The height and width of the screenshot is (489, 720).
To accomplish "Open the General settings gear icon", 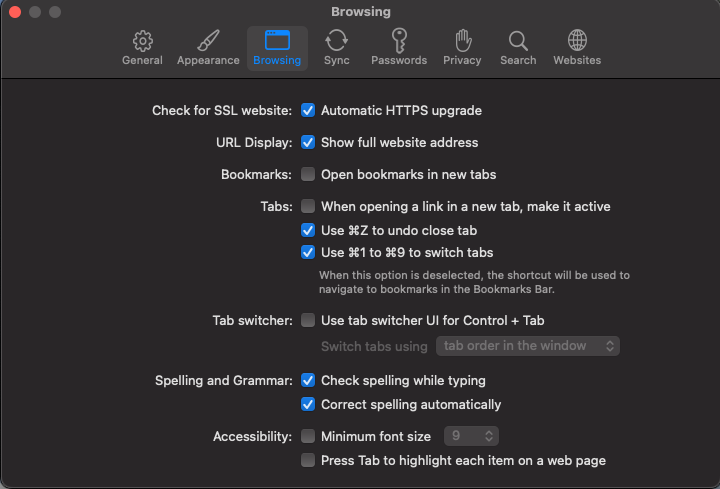I will coord(142,41).
